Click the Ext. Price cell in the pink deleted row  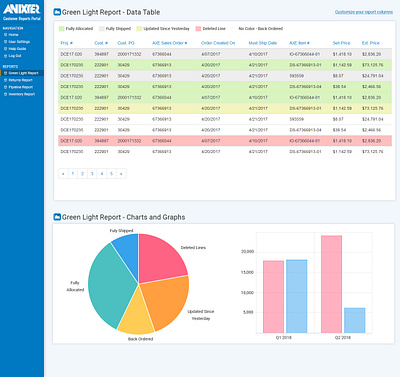371,141
